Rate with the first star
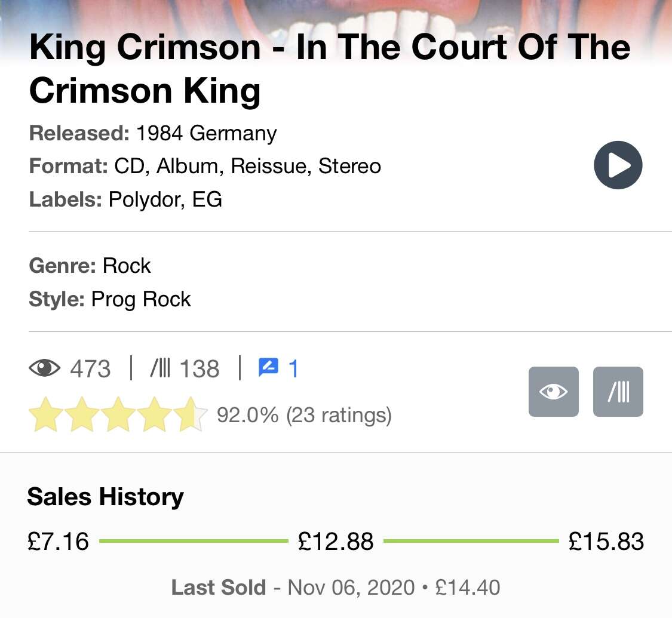 (45, 414)
